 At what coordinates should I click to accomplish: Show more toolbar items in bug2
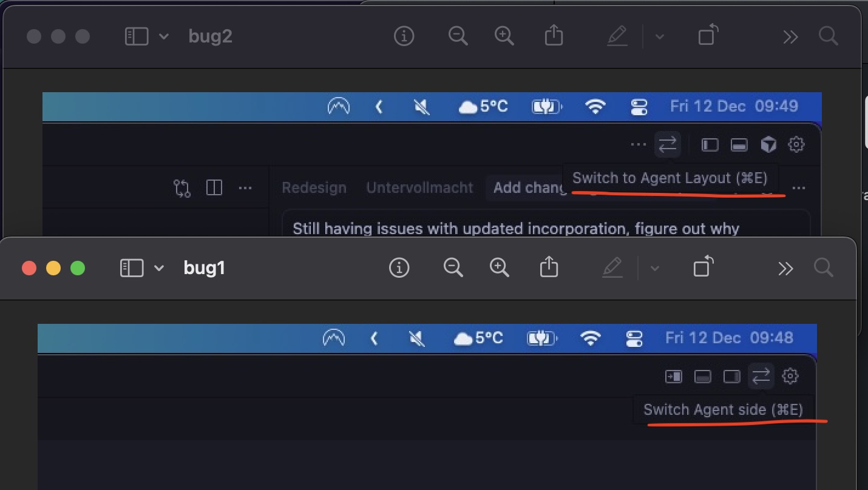[790, 37]
